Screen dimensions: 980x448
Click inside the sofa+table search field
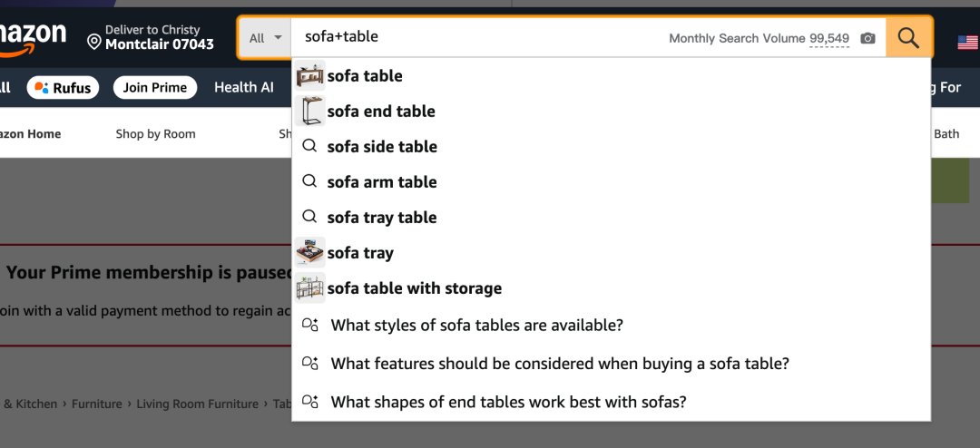[x=479, y=38]
